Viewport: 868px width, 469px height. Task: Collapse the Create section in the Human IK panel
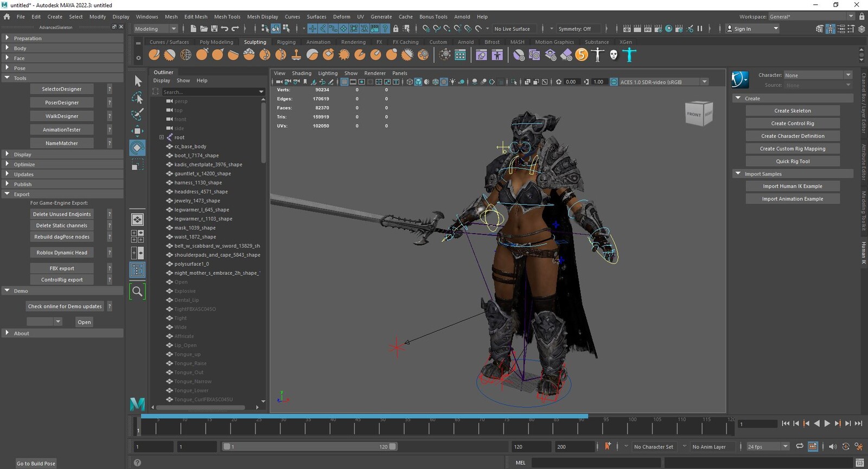tap(738, 98)
